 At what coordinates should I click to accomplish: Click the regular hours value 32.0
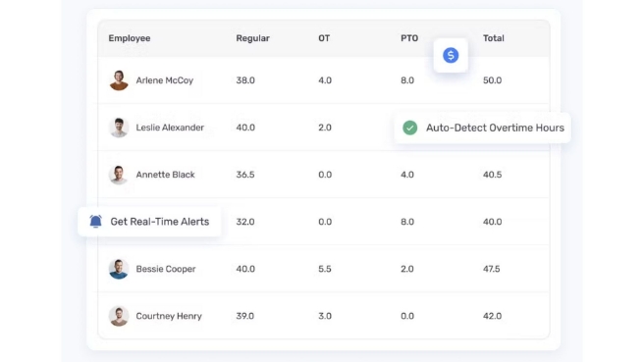(245, 222)
